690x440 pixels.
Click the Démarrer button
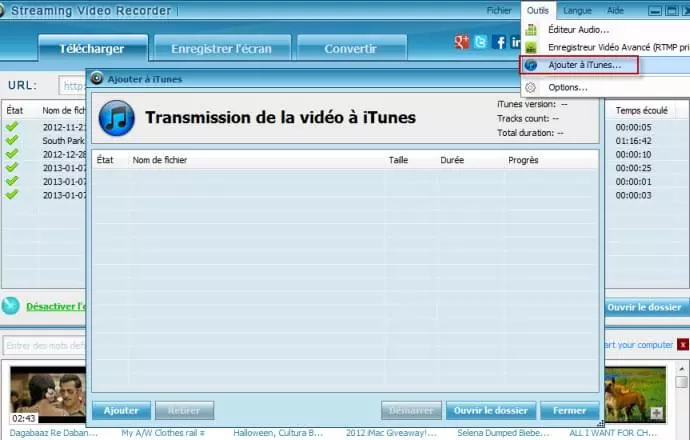pyautogui.click(x=411, y=411)
